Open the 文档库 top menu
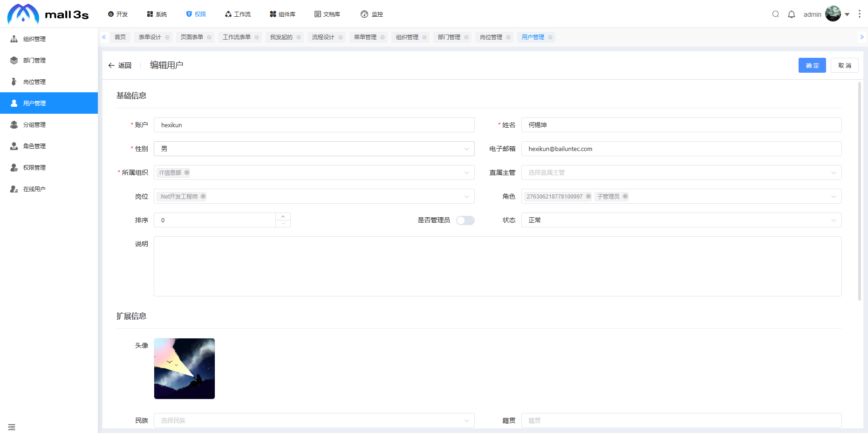The height and width of the screenshot is (433, 868). click(328, 14)
